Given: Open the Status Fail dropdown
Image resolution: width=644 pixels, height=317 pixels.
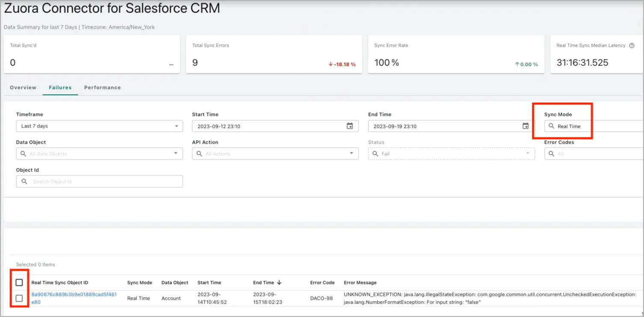Looking at the screenshot, I should pos(451,154).
